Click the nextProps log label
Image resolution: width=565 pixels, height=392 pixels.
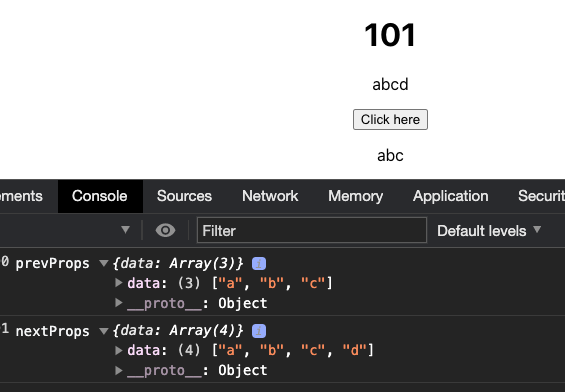[x=53, y=331]
